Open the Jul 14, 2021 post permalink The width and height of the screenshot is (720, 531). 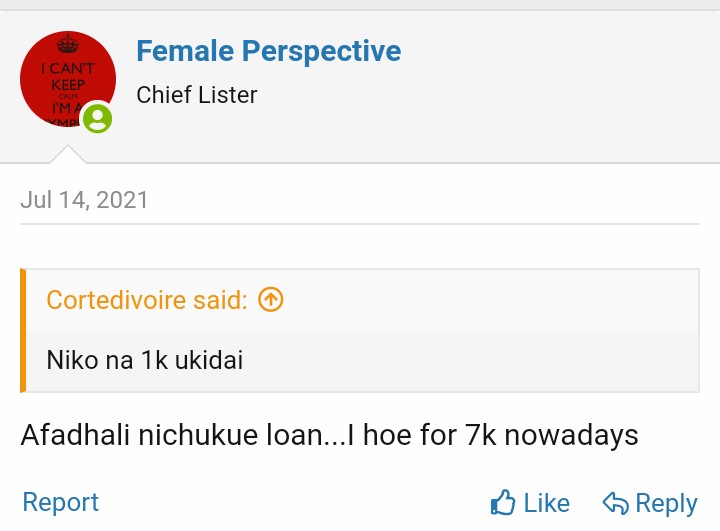[84, 199]
